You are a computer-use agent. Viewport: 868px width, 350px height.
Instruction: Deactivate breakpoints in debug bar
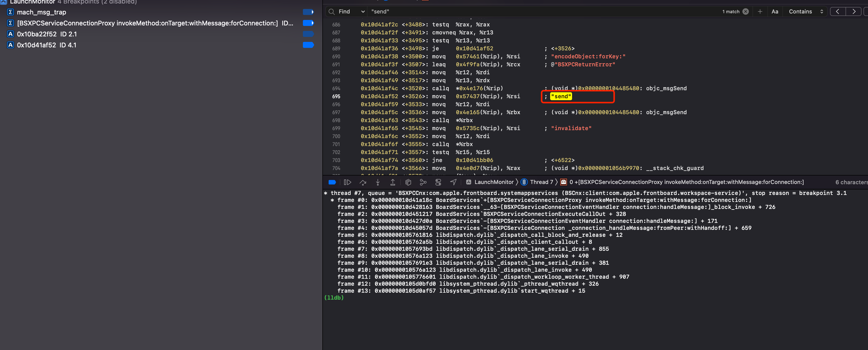tap(332, 182)
